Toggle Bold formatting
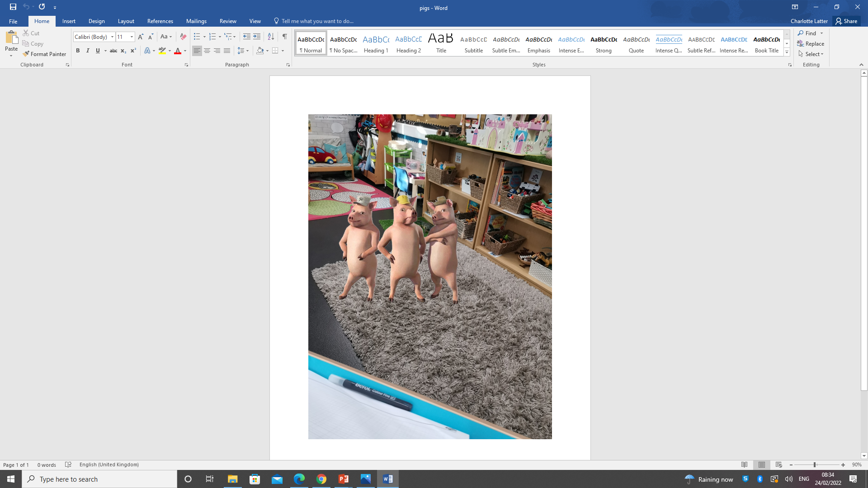Viewport: 868px width, 488px height. pyautogui.click(x=78, y=51)
